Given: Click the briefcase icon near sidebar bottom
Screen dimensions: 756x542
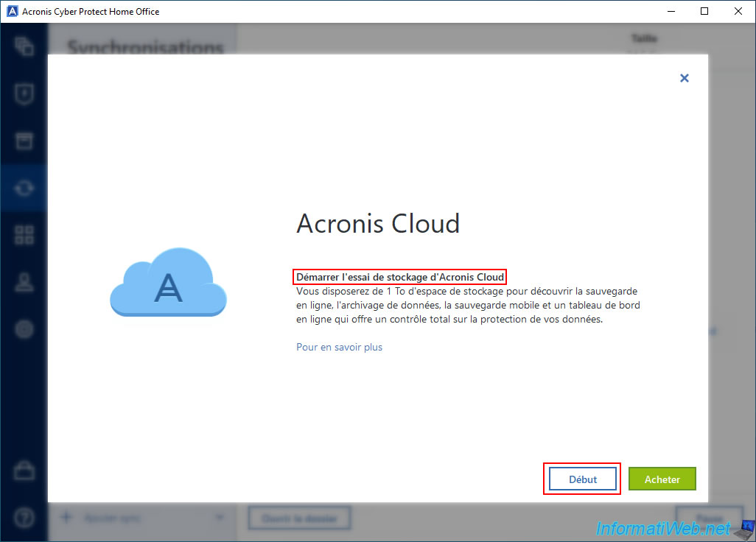Looking at the screenshot, I should tap(24, 471).
